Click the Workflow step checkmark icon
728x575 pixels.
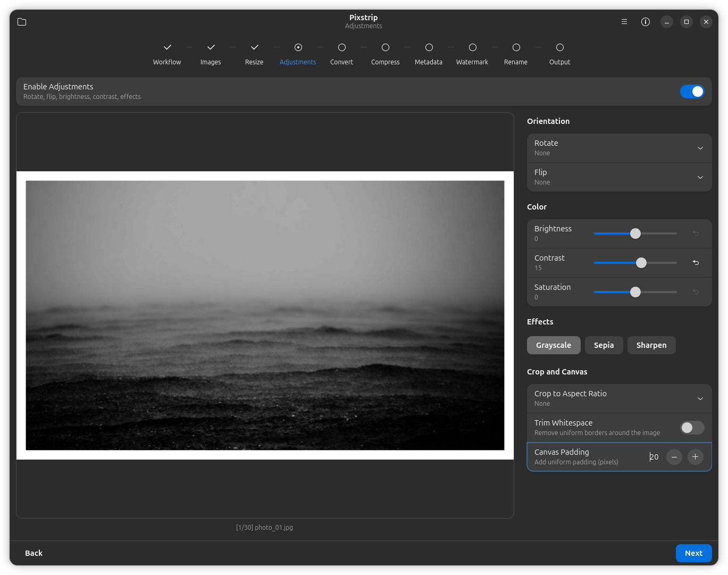point(167,47)
